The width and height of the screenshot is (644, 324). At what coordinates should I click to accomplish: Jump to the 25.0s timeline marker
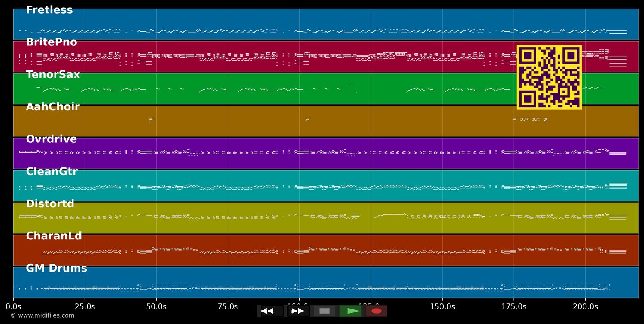pyautogui.click(x=85, y=307)
